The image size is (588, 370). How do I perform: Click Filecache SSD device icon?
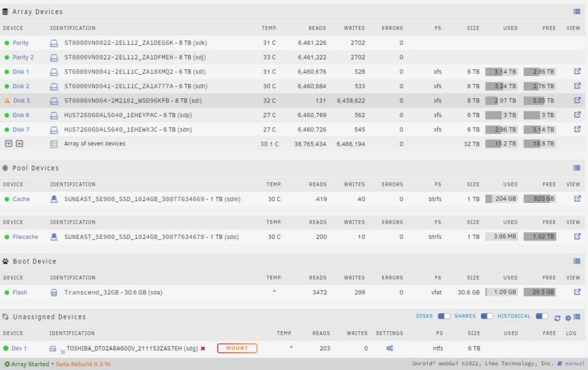[54, 237]
